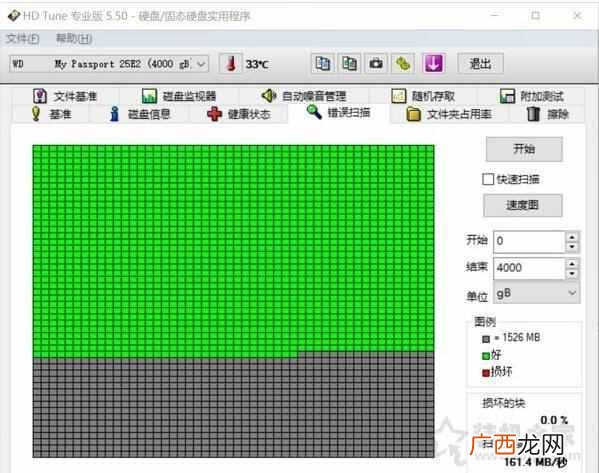
Task: Click the copy screenshot to clipboard icon
Action: click(349, 63)
